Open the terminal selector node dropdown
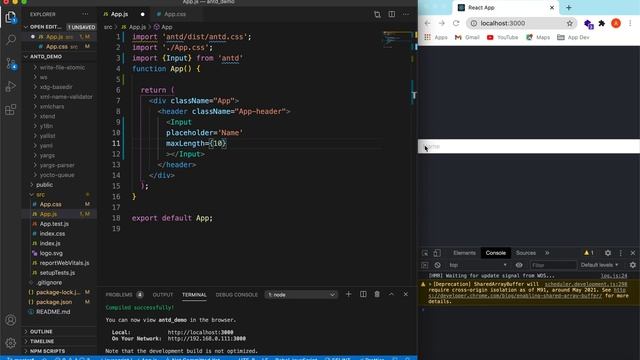 coord(301,294)
